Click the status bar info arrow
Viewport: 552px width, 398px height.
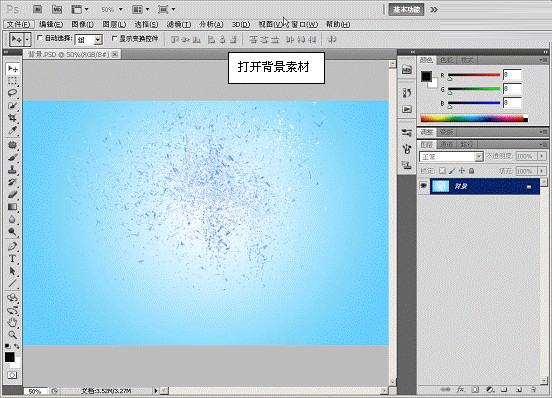point(156,390)
